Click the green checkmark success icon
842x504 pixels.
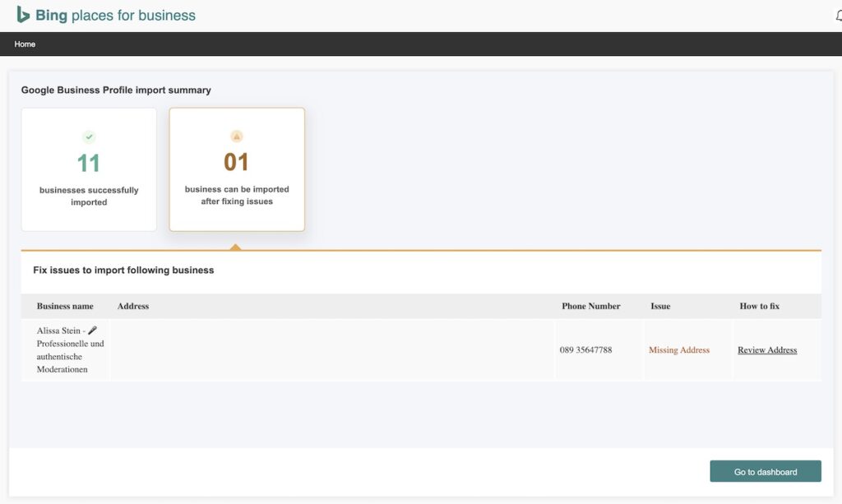[89, 136]
